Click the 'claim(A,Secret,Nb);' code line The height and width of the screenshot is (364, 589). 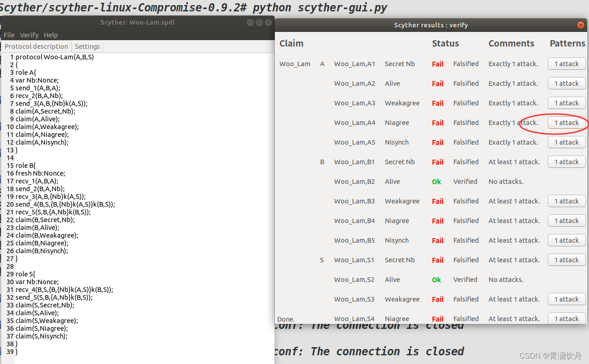pyautogui.click(x=46, y=111)
